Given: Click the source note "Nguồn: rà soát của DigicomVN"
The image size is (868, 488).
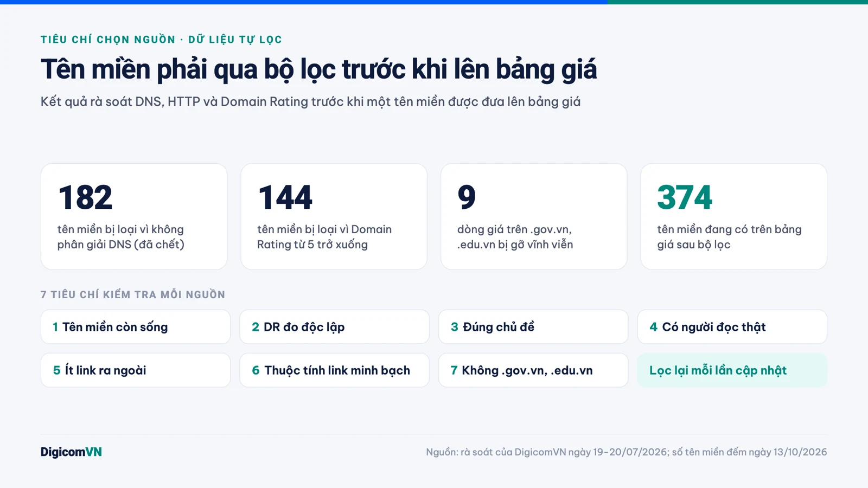Looking at the screenshot, I should pos(627,452).
